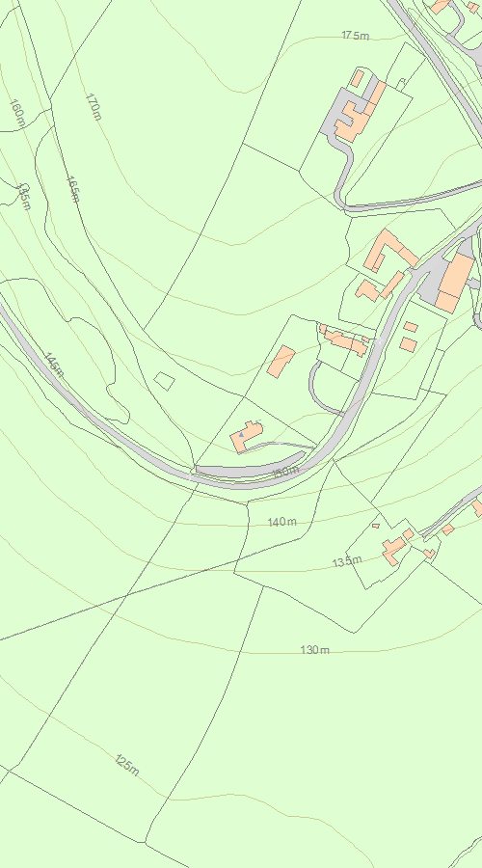Click the blue triangle marker on the building
The height and width of the screenshot is (868, 482).
click(x=241, y=435)
